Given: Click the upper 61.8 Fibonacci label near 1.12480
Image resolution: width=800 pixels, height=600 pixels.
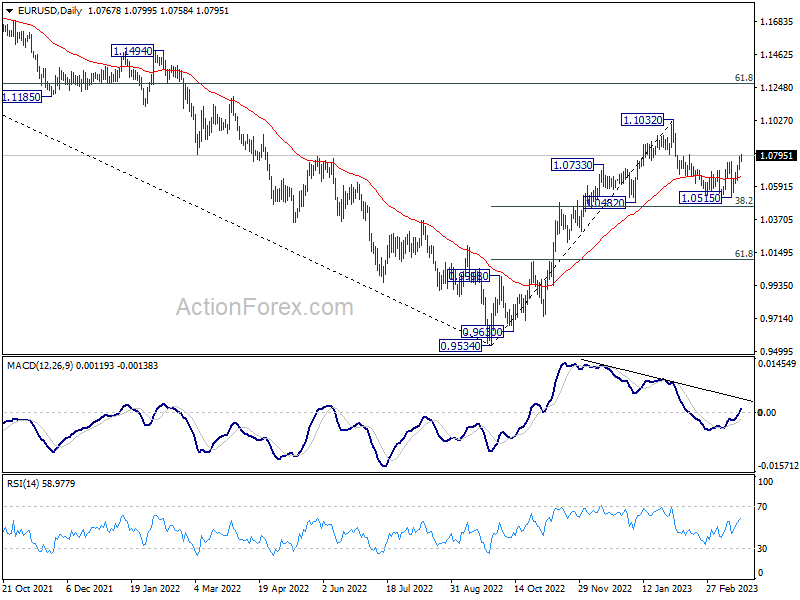Looking at the screenshot, I should pos(743,78).
